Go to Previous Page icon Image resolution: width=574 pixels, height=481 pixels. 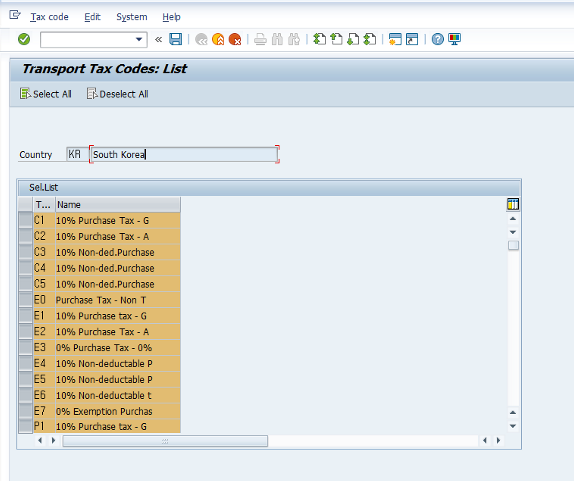tap(336, 39)
